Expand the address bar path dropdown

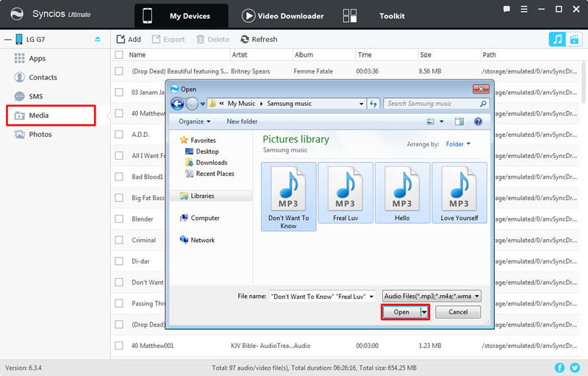pyautogui.click(x=361, y=104)
